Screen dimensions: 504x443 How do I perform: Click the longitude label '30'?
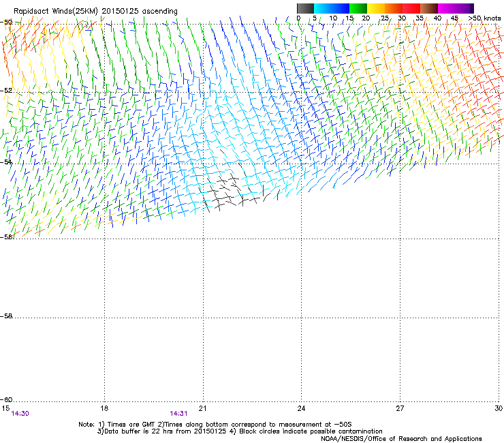tap(499, 408)
